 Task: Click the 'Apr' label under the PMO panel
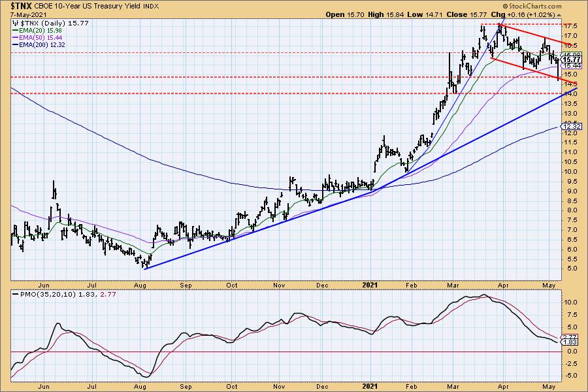pos(503,387)
